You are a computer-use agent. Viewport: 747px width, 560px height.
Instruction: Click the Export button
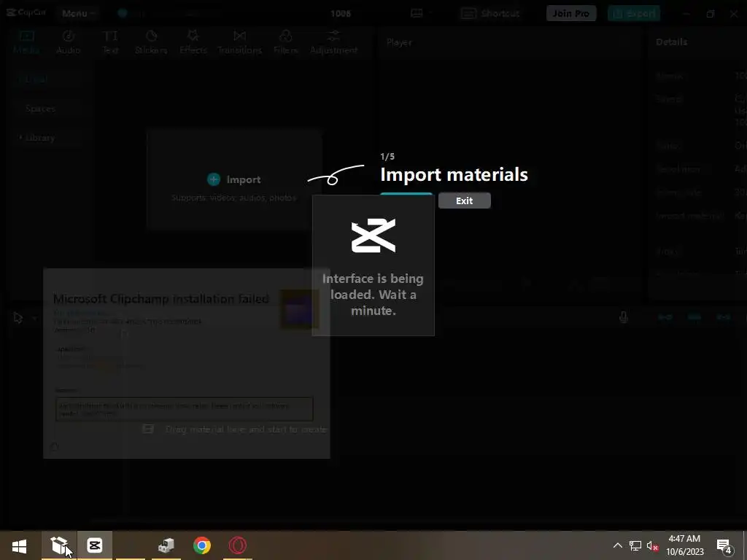tap(634, 13)
